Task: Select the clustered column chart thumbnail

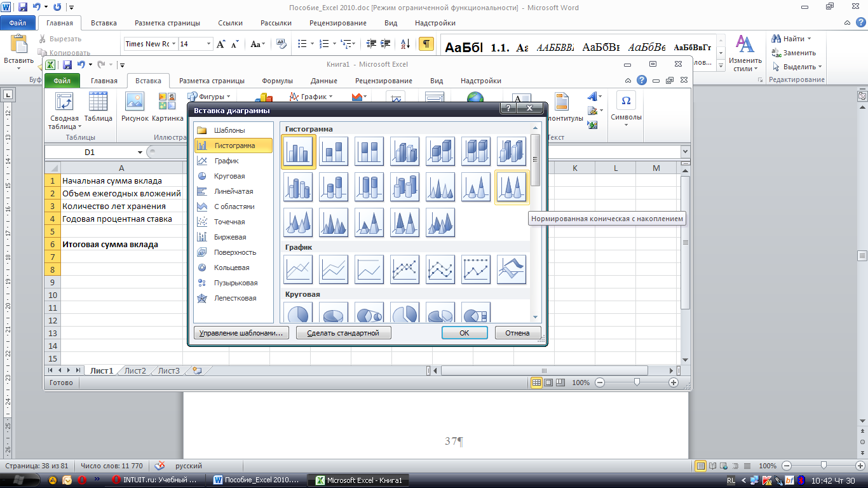Action: [x=299, y=151]
